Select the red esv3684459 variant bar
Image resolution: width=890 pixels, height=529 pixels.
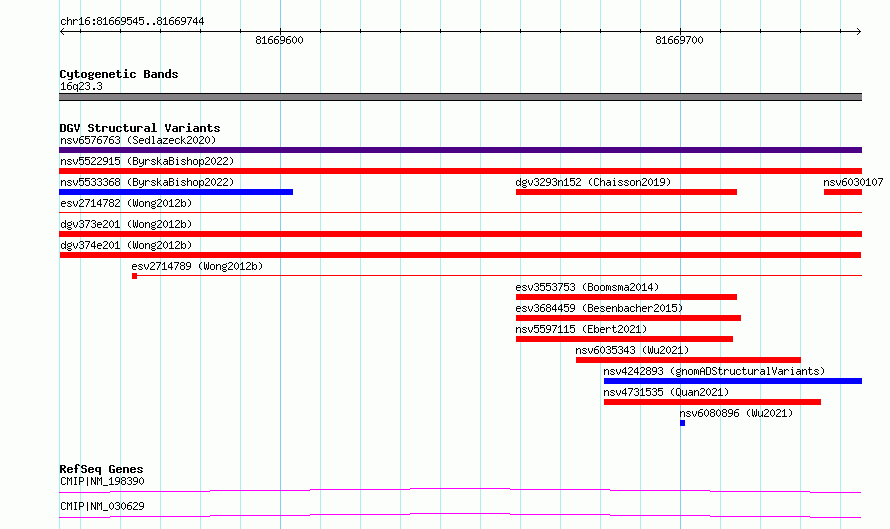coord(628,318)
